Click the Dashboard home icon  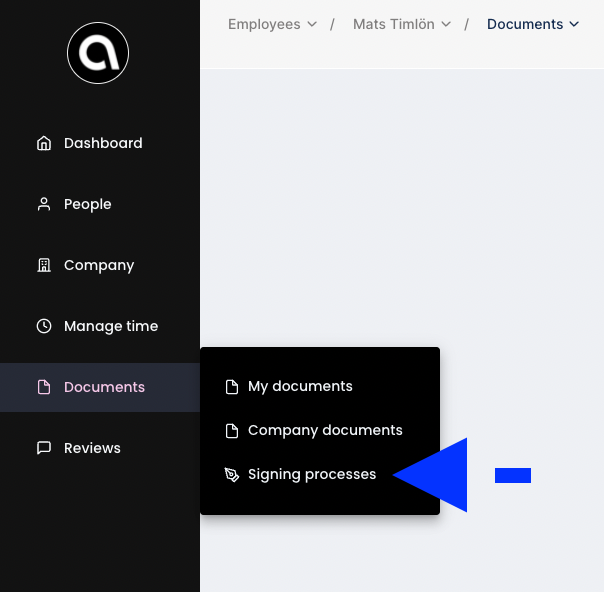(x=44, y=143)
